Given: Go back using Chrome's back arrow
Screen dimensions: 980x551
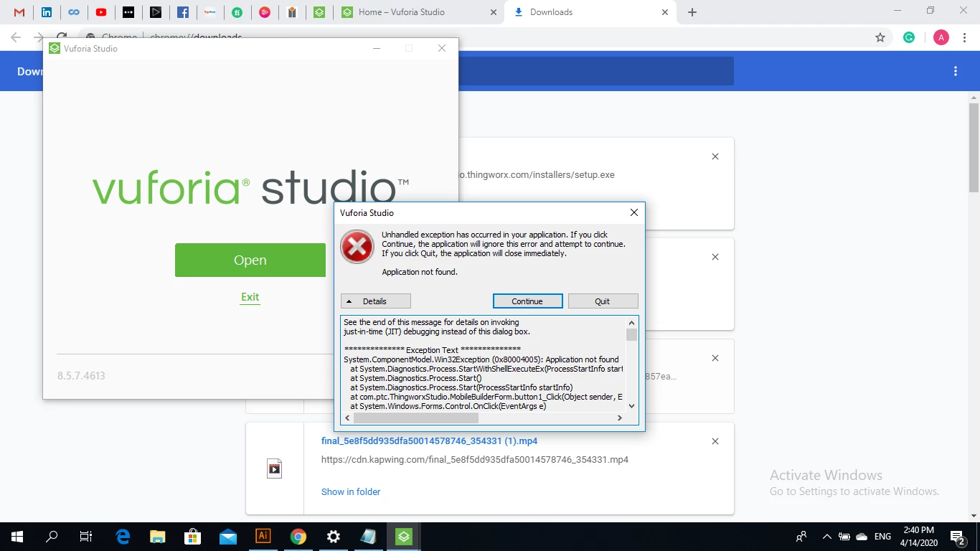Looking at the screenshot, I should tap(16, 37).
